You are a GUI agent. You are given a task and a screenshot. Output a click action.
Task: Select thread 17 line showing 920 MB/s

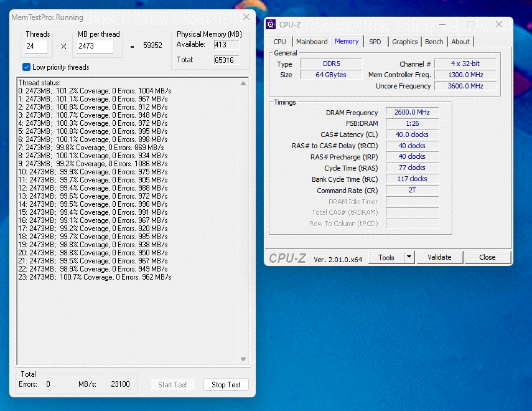(x=93, y=229)
